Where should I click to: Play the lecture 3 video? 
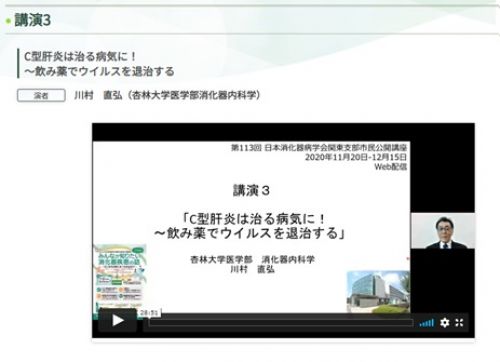[118, 321]
